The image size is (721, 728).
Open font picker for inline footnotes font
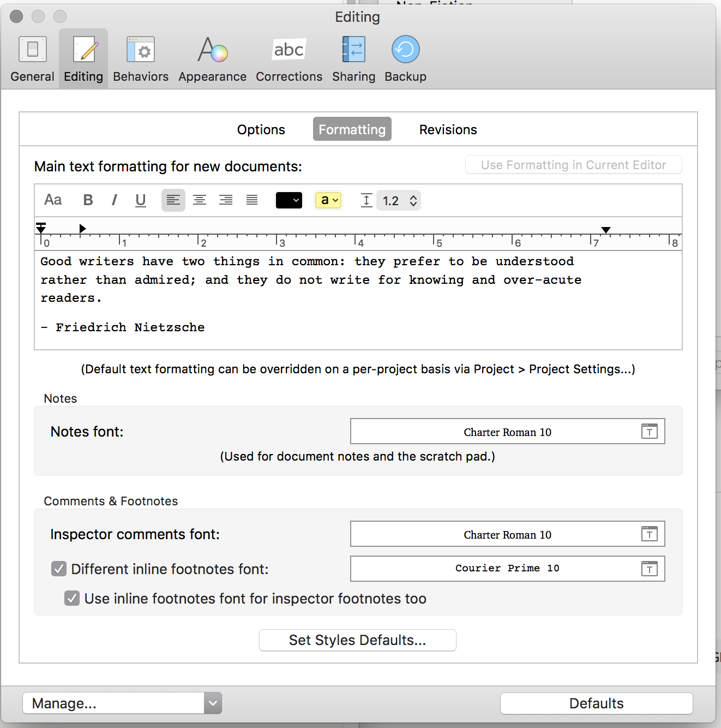click(650, 569)
